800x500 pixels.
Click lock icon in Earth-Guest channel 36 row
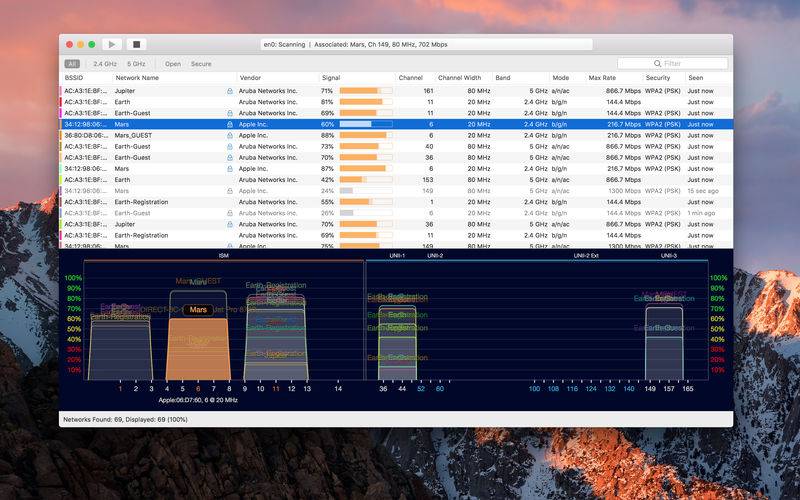click(x=230, y=158)
